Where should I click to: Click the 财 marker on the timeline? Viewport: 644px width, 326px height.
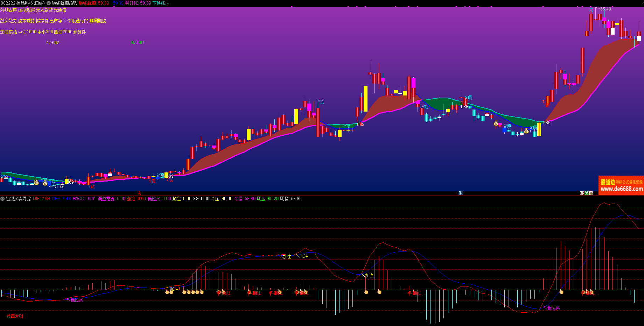click(461, 193)
